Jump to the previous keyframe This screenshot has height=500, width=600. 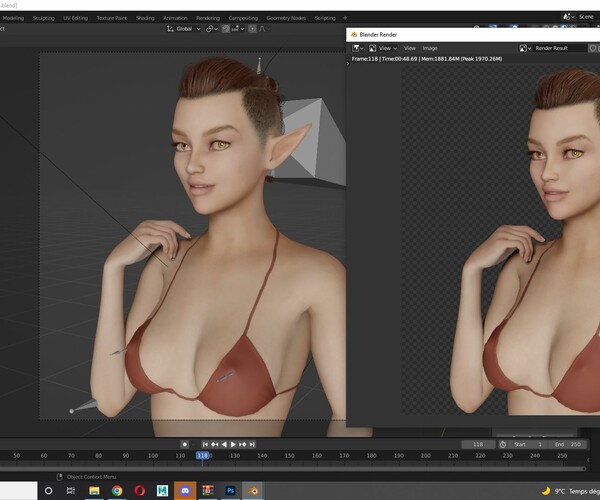pyautogui.click(x=215, y=445)
